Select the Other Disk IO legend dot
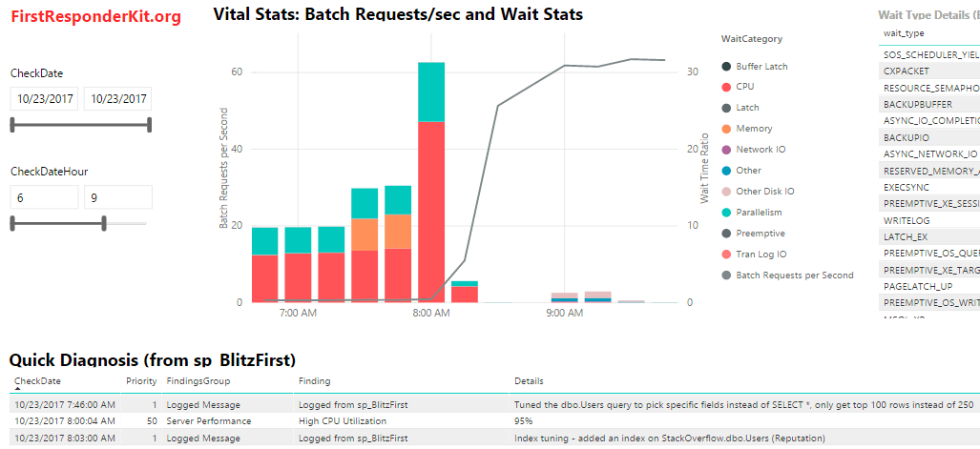980x449 pixels. click(725, 192)
